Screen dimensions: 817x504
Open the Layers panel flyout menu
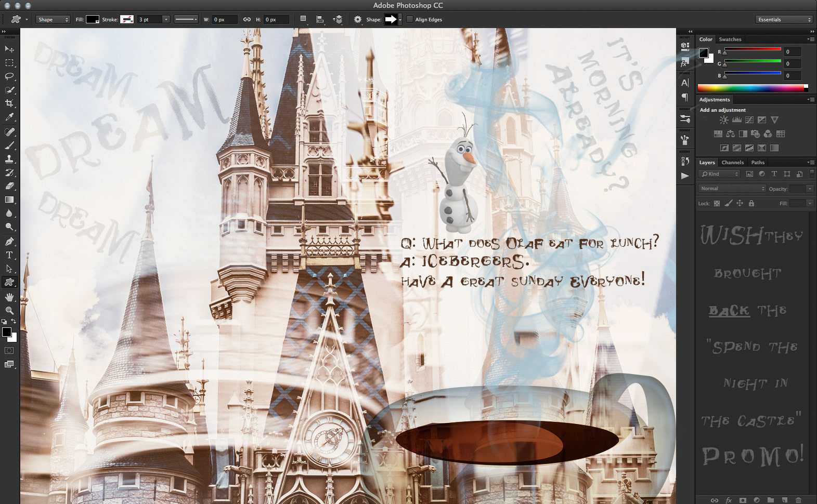(x=810, y=163)
